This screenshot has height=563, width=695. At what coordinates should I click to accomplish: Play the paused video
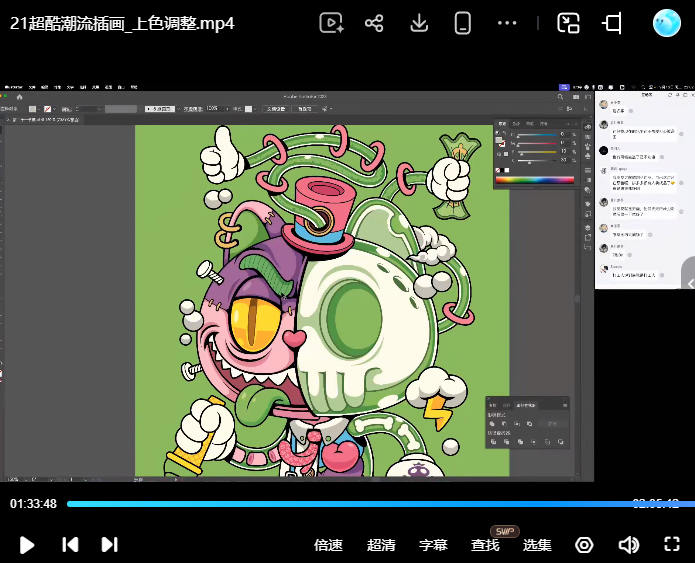pos(27,545)
